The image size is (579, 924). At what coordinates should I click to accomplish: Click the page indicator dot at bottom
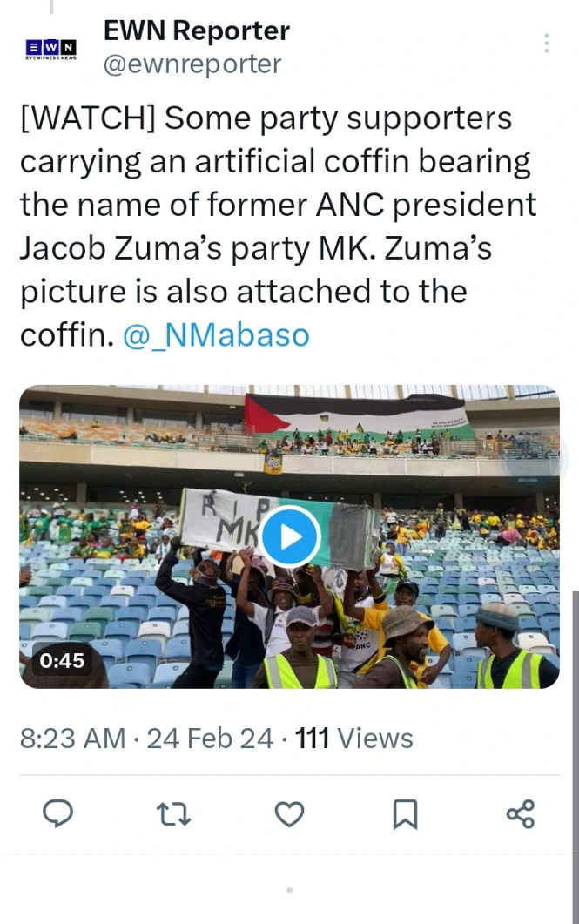pos(289,890)
